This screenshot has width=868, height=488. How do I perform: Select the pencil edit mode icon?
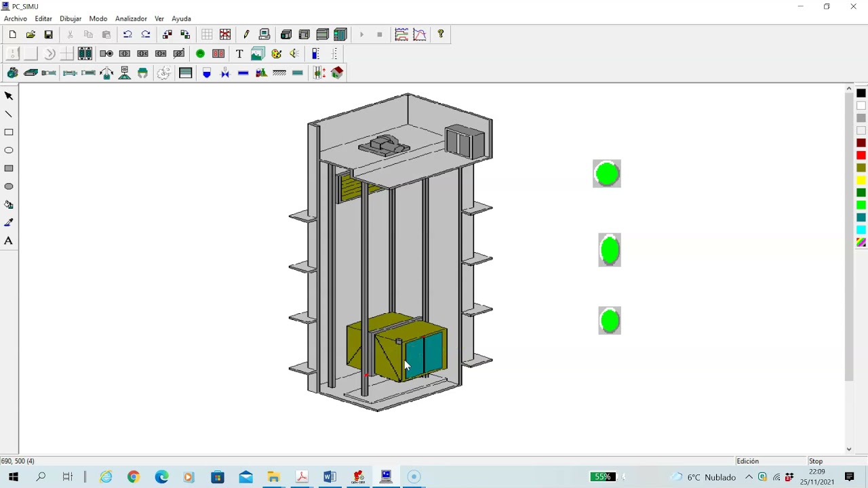pyautogui.click(x=246, y=35)
